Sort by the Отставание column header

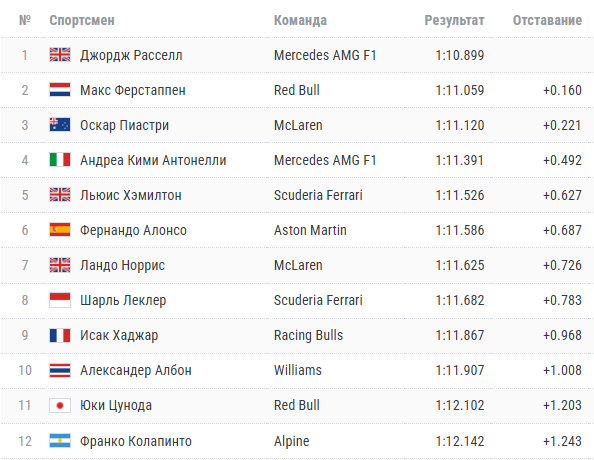[x=547, y=20]
